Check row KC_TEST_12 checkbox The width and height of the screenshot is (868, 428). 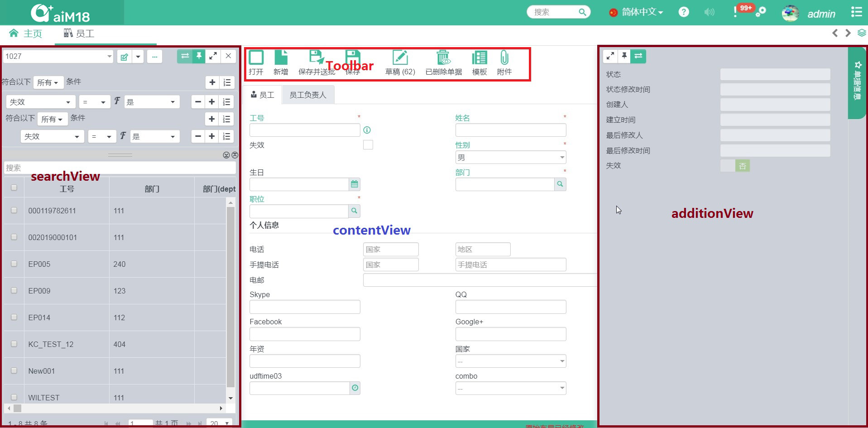14,344
